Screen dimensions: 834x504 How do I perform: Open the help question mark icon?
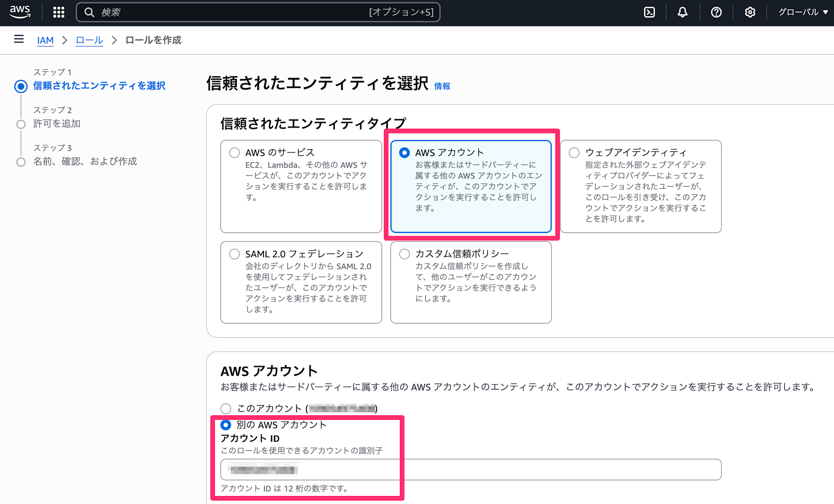716,13
